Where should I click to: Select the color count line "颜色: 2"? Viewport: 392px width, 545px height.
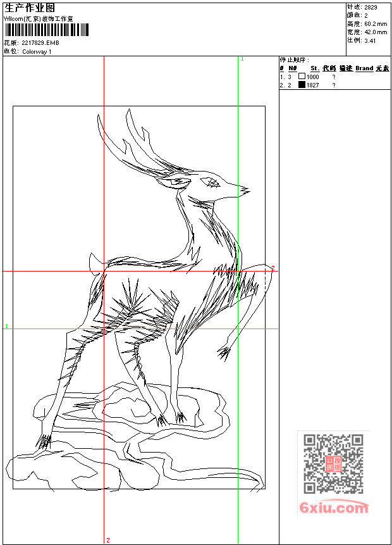pyautogui.click(x=357, y=15)
